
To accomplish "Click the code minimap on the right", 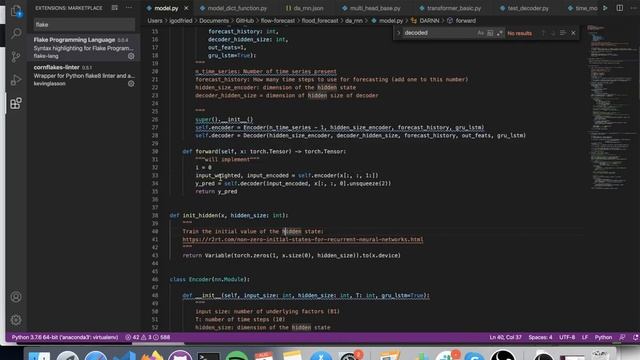I will [x=611, y=108].
